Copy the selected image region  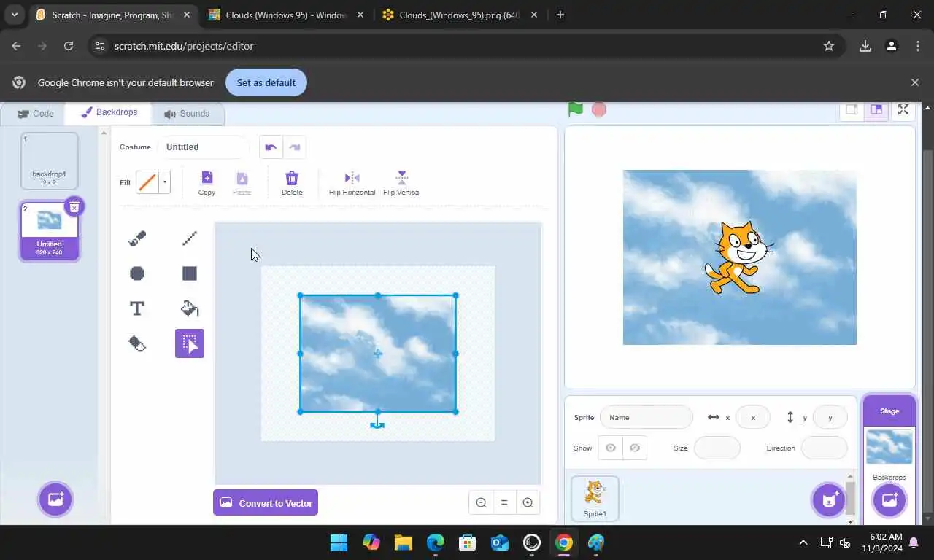coord(207,183)
